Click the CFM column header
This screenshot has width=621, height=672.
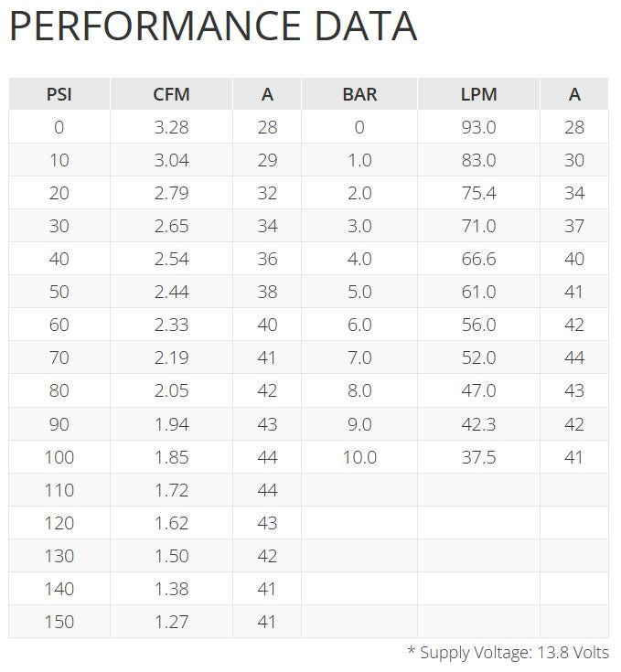pyautogui.click(x=171, y=94)
